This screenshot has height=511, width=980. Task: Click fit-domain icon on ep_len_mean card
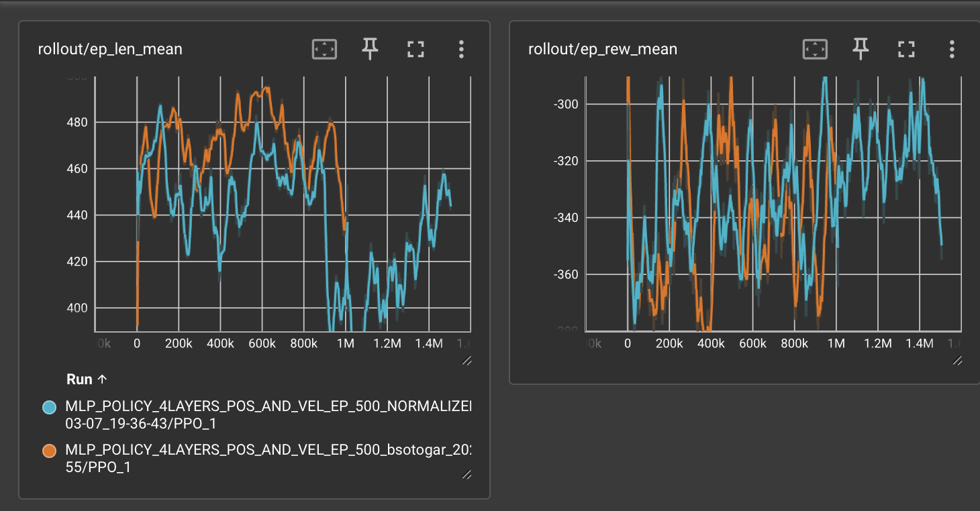pos(324,49)
